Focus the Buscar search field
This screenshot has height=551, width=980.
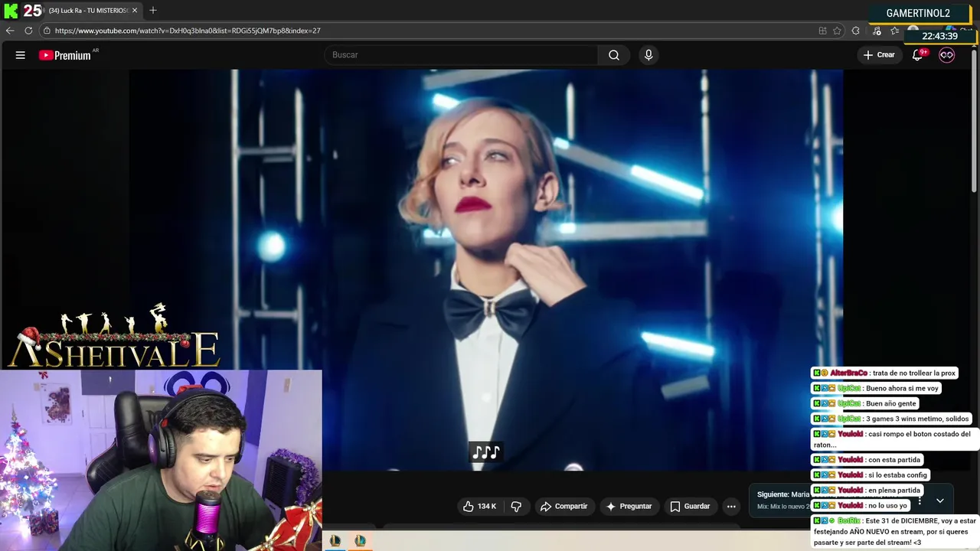pyautogui.click(x=461, y=55)
